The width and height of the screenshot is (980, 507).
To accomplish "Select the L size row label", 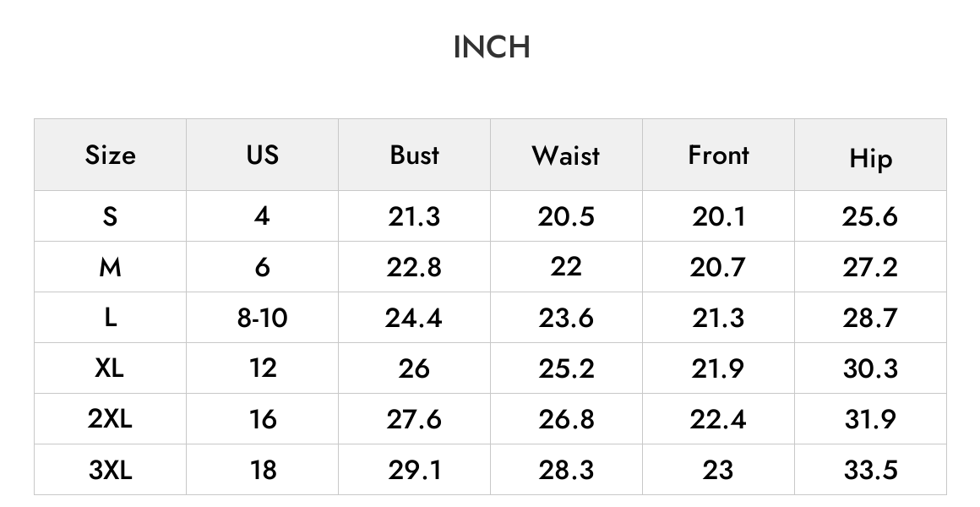I will [x=110, y=318].
